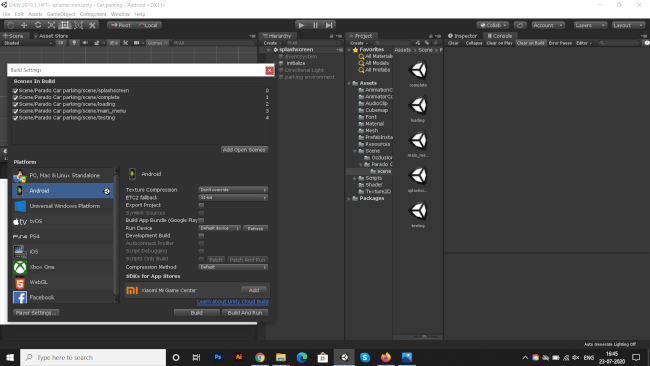The width and height of the screenshot is (650, 366).
Task: Open the Window menu
Action: tap(120, 14)
